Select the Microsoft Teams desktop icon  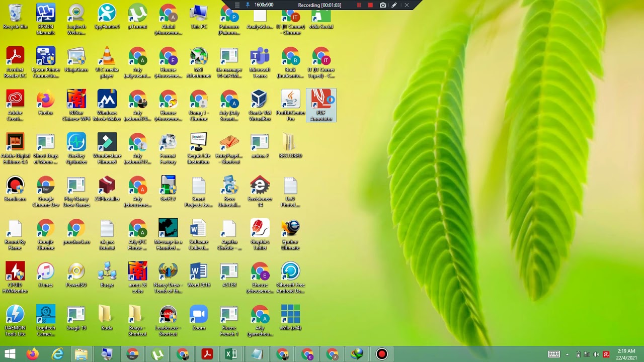[260, 63]
